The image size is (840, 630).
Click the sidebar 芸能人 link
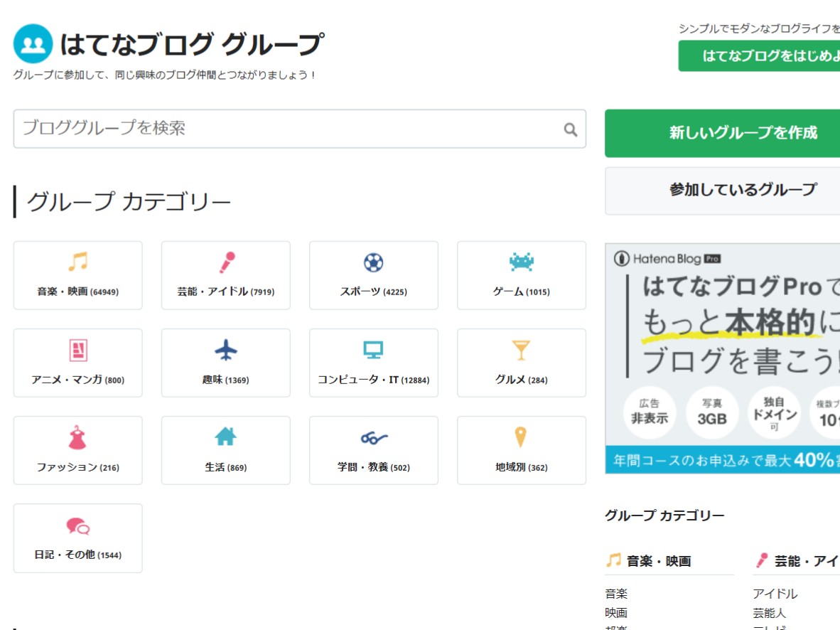[x=769, y=613]
